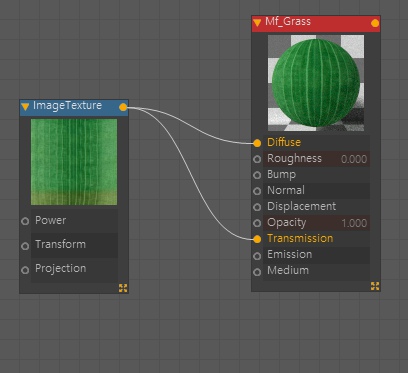This screenshot has width=408, height=373.
Task: Click the Emission input pin
Action: tap(257, 256)
